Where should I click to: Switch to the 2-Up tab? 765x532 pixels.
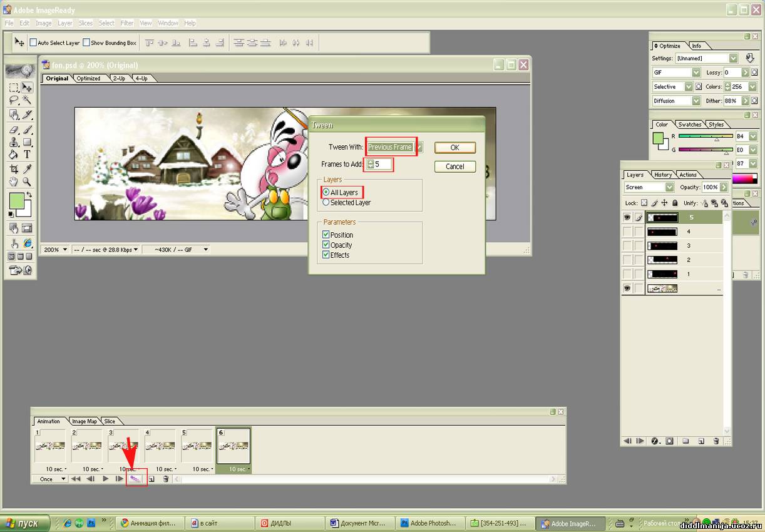click(x=119, y=78)
